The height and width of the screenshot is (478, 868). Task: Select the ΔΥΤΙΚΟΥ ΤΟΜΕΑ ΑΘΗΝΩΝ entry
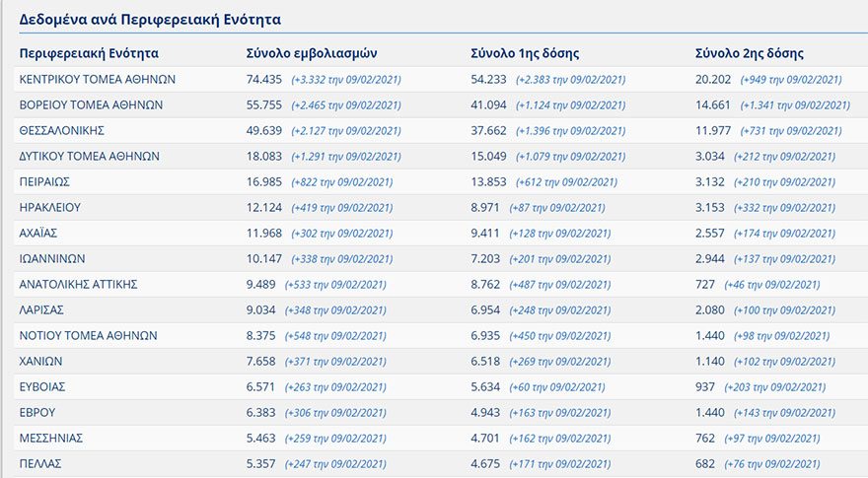(x=89, y=157)
